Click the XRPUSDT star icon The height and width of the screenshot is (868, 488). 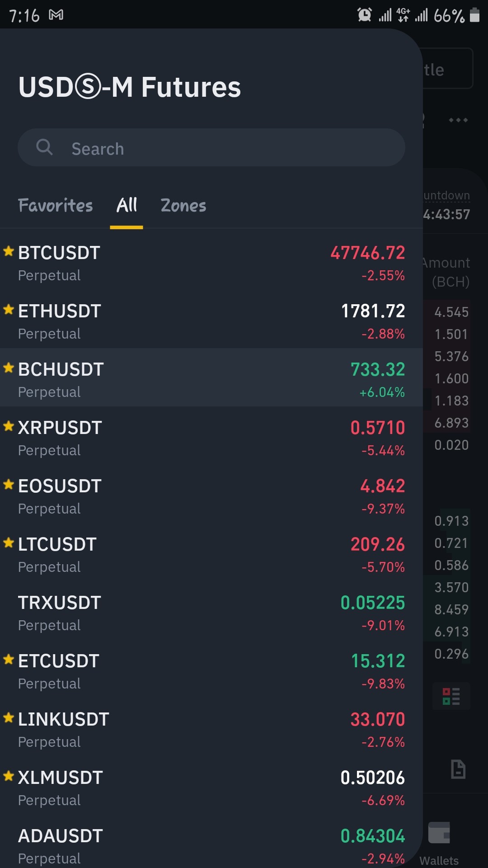(9, 426)
